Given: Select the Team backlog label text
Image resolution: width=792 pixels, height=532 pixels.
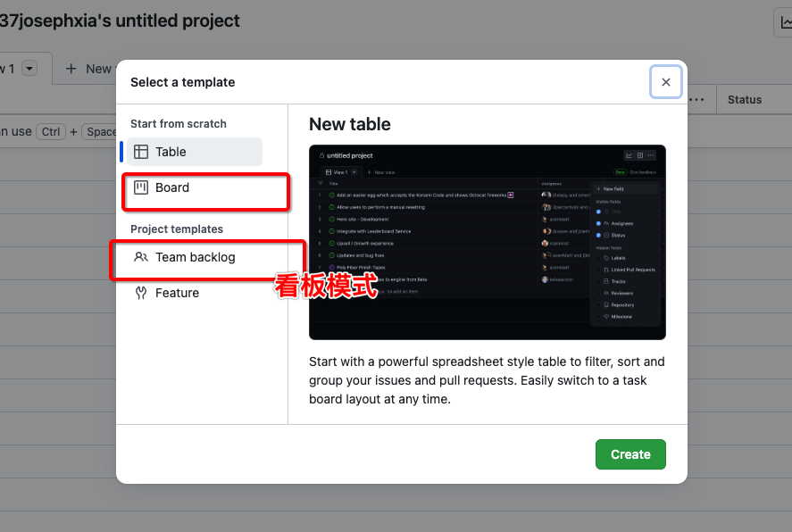Looking at the screenshot, I should click(x=196, y=257).
